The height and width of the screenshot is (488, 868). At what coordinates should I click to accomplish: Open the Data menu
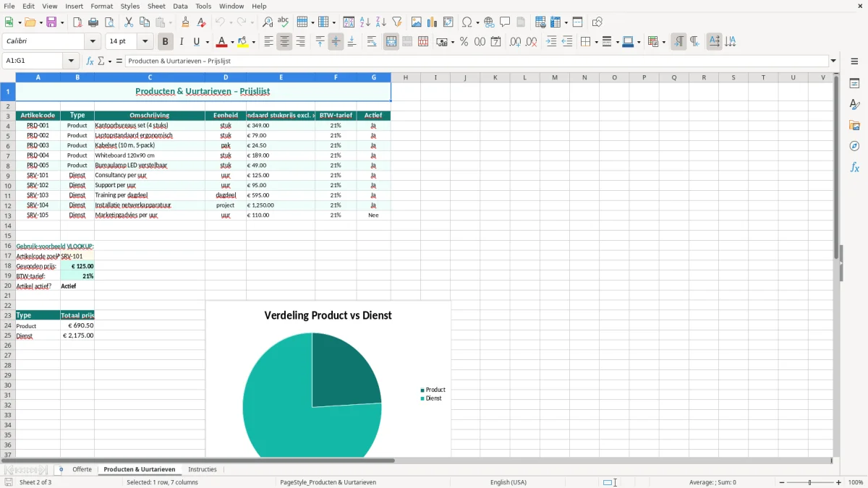click(180, 6)
